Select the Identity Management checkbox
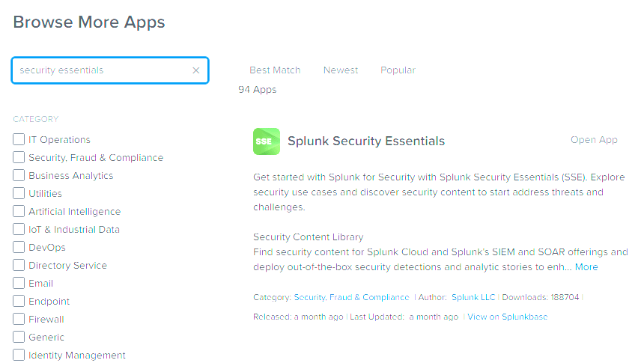The width and height of the screenshot is (644, 363). (19, 355)
